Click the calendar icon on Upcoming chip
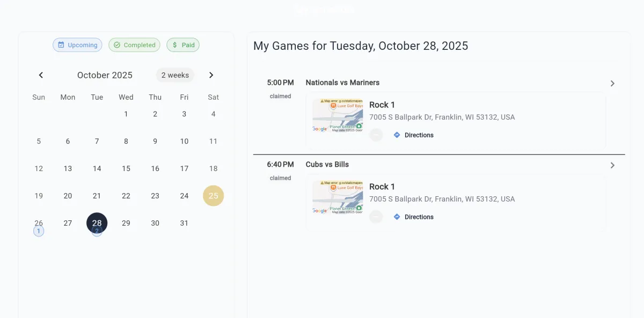 point(61,45)
